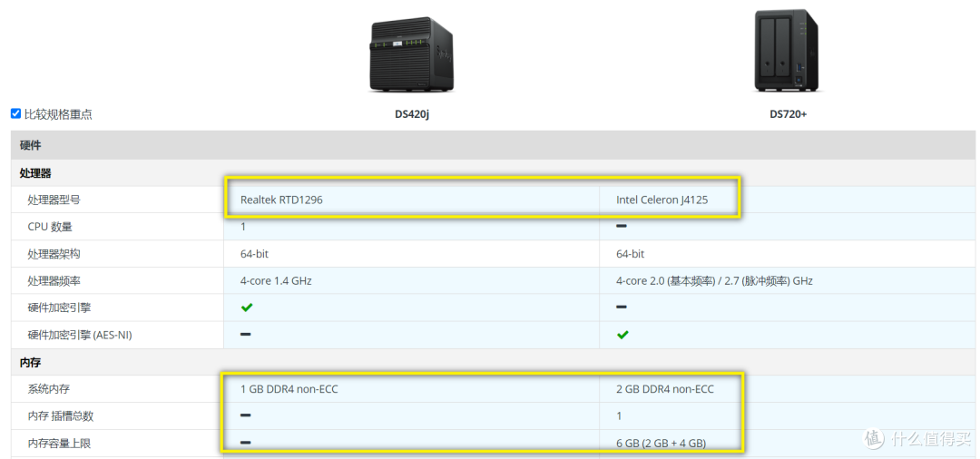Click the dash icon in DS720+ CPU 数量 row

(x=622, y=226)
